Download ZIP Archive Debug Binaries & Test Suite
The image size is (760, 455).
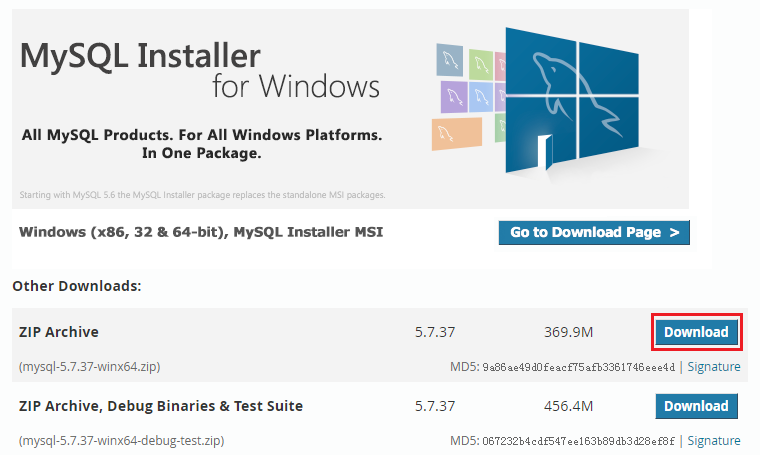[x=697, y=406]
